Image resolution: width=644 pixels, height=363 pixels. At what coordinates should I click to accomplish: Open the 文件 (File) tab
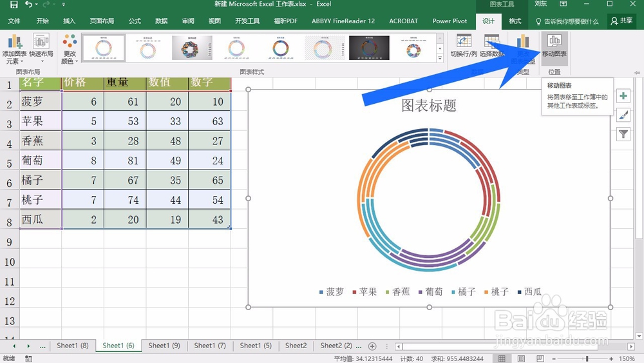coord(14,21)
